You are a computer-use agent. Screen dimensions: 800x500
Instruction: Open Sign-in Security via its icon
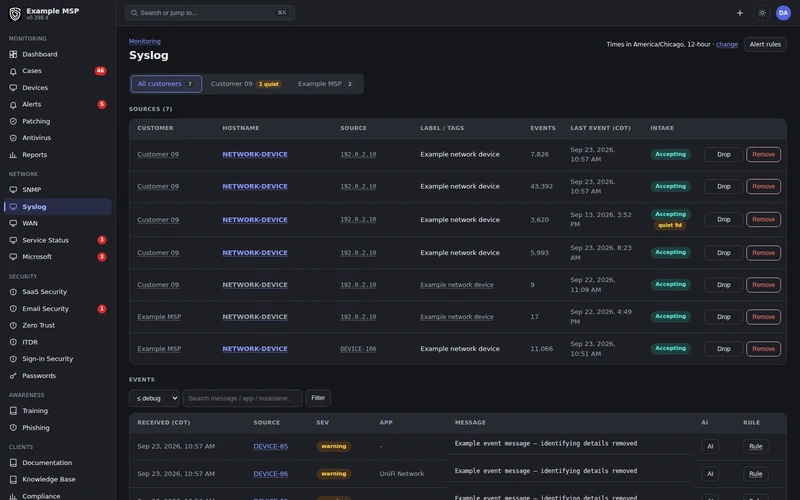point(13,359)
